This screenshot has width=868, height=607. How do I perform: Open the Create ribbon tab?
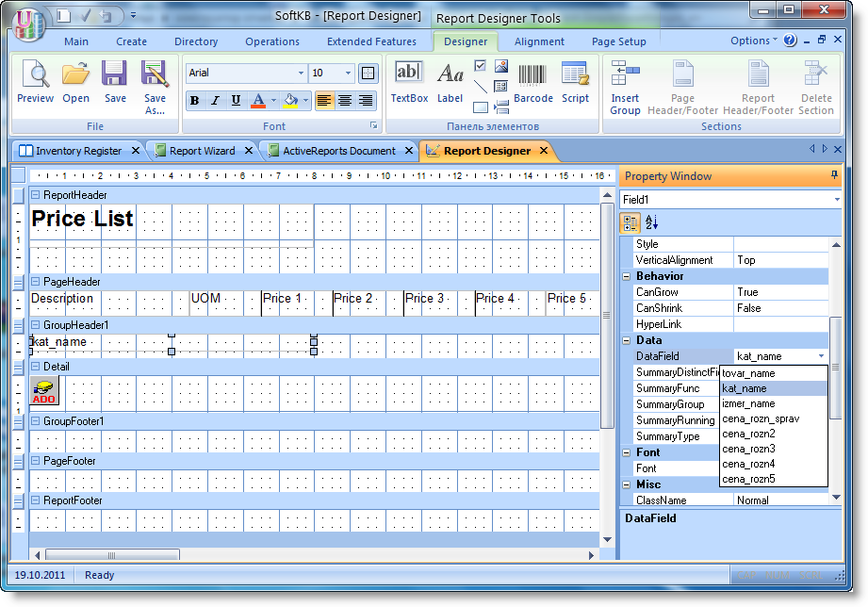tap(131, 41)
